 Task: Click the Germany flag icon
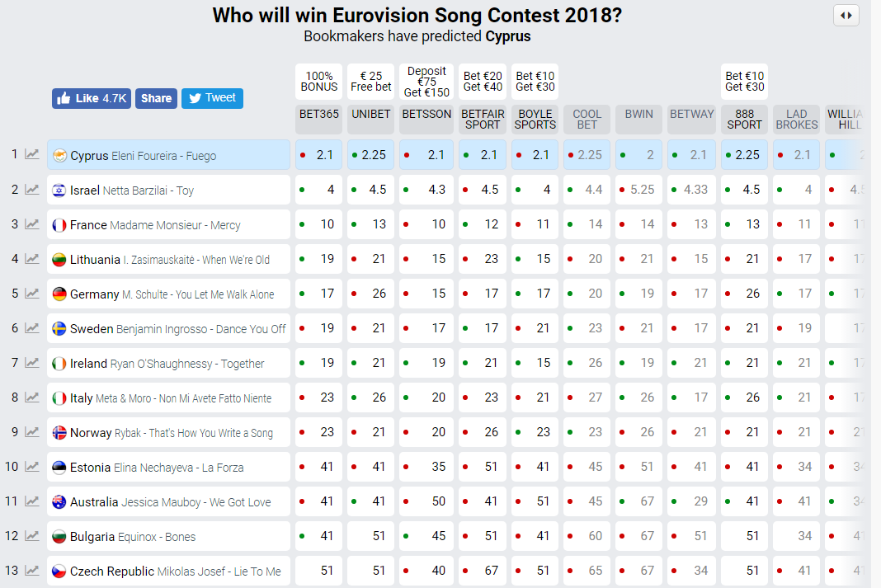(x=59, y=294)
